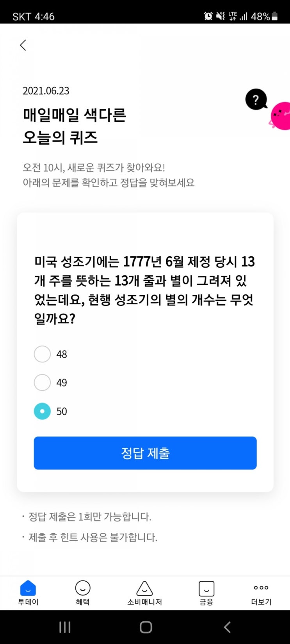Image resolution: width=290 pixels, height=644 pixels.
Task: Tap the answer option text 50
Action: click(62, 412)
